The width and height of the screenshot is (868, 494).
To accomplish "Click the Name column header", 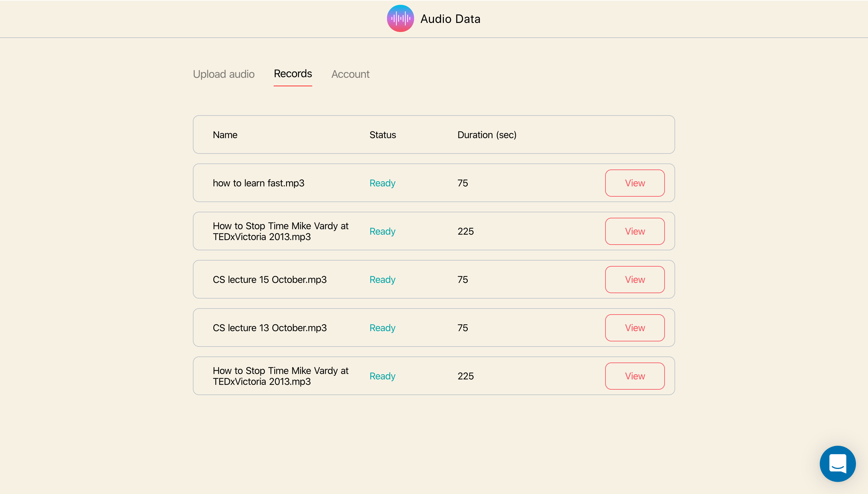I will tap(225, 135).
